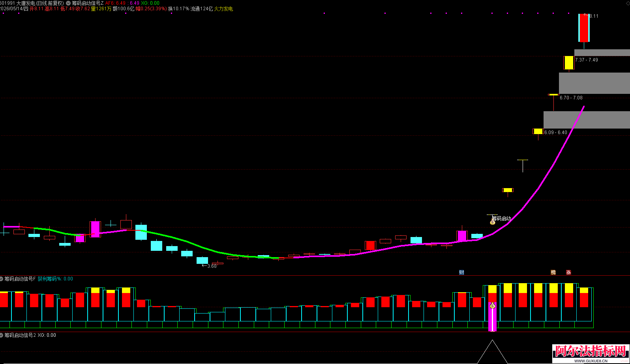Image resolution: width=630 pixels, height=364 pixels.
Task: Click the 幅0.25(3.39%) change value
Action: click(151, 9)
